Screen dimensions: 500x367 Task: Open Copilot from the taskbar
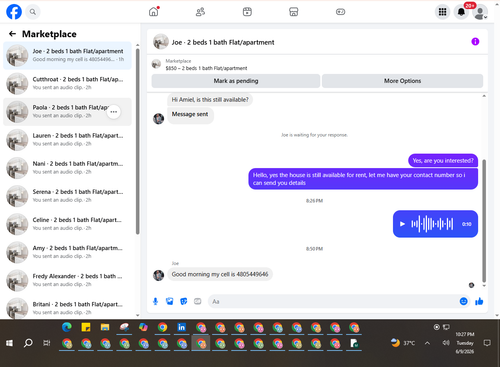[143, 327]
